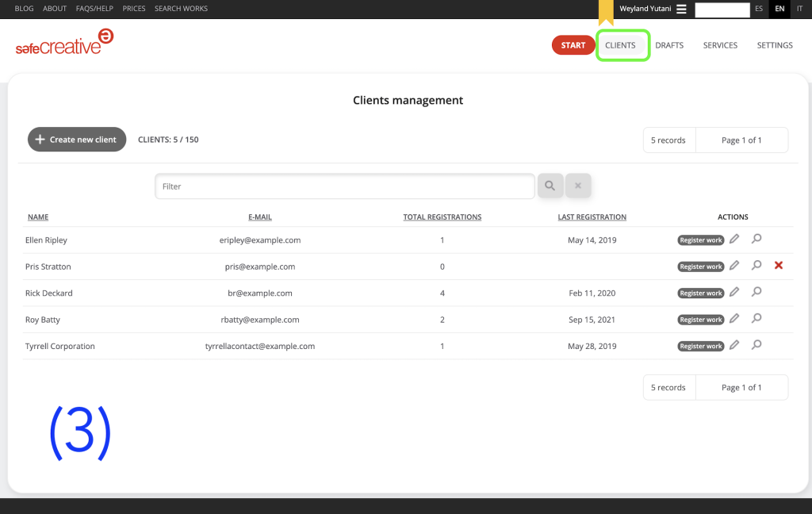
Task: Switch language to ES
Action: coord(759,9)
